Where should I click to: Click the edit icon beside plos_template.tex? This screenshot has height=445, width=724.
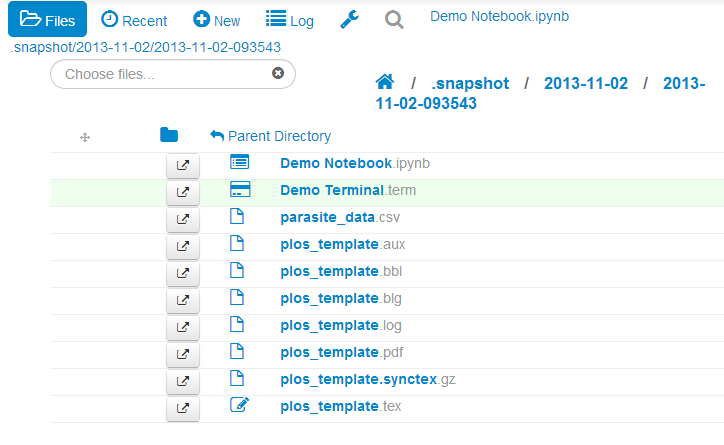coord(239,405)
